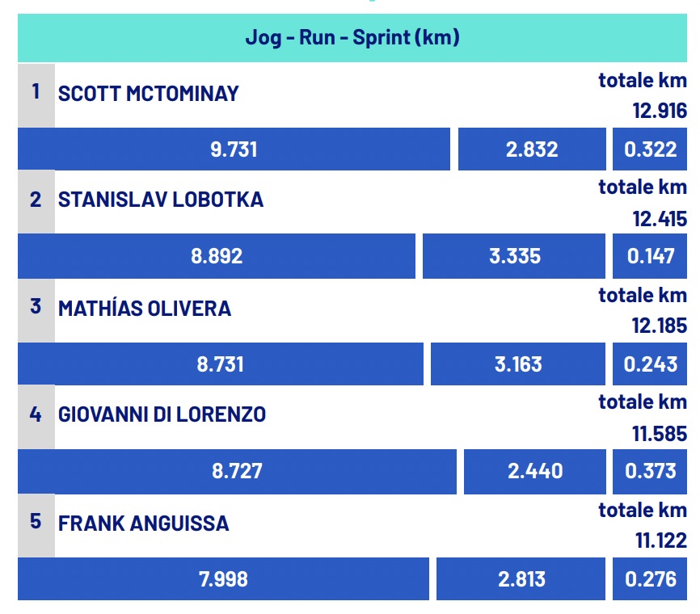Click McTominay's 9.731 jog bar

pos(234,149)
